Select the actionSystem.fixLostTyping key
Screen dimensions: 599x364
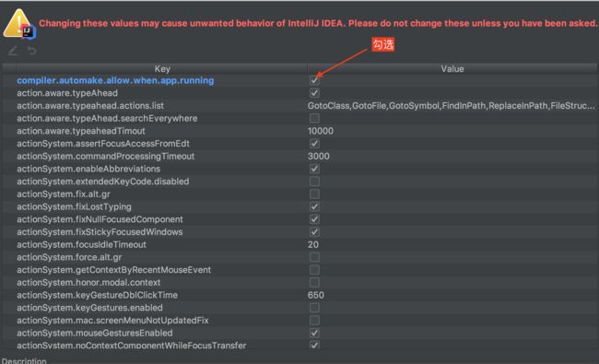click(x=74, y=206)
